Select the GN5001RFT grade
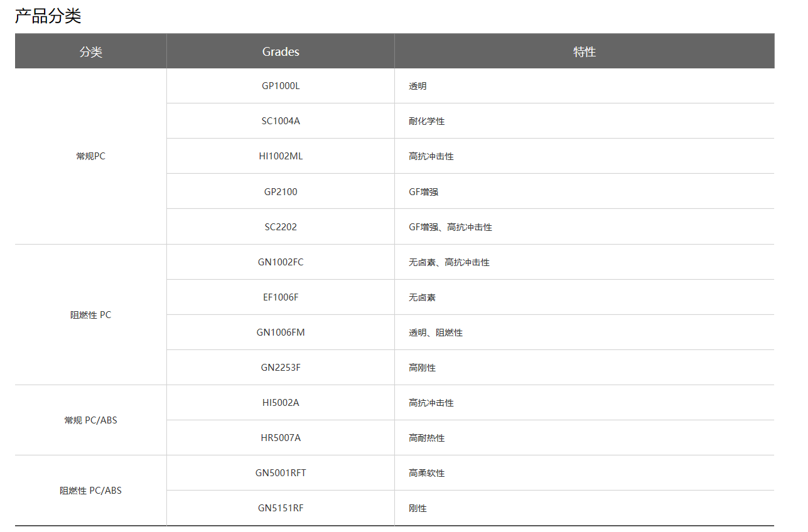The height and width of the screenshot is (532, 808). pos(281,473)
